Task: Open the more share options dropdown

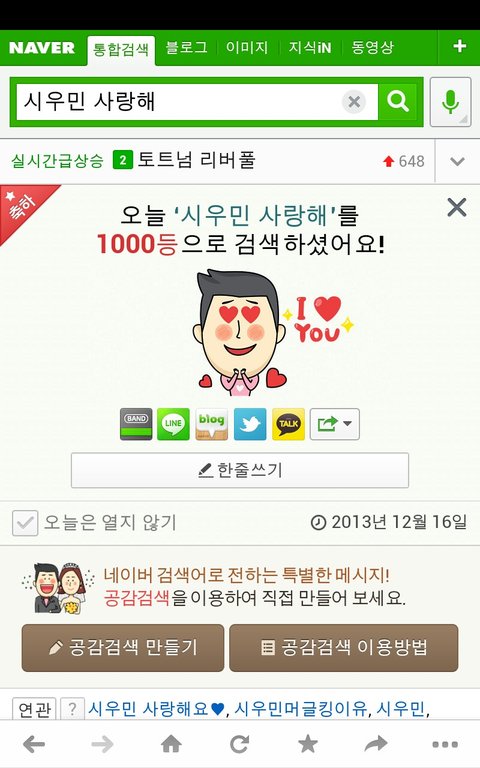Action: [335, 424]
